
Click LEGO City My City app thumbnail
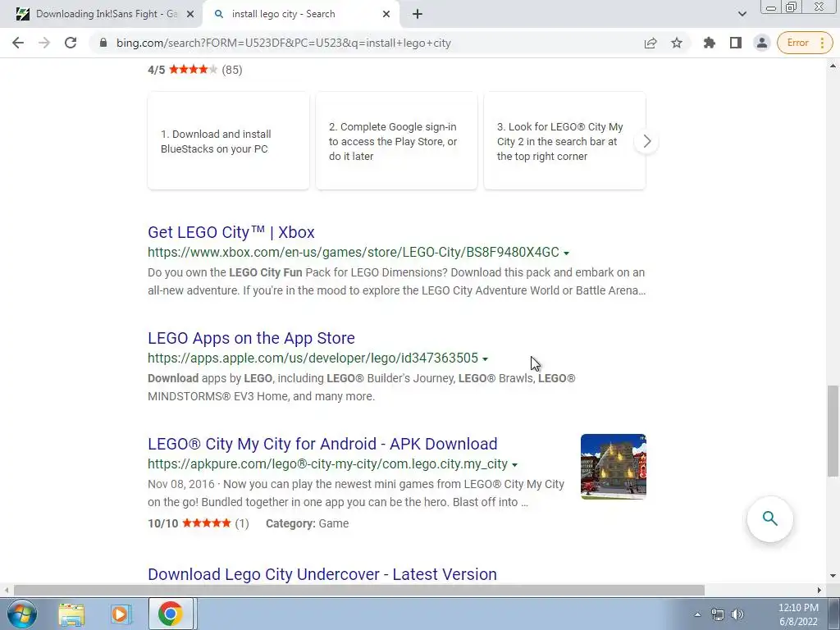(614, 467)
